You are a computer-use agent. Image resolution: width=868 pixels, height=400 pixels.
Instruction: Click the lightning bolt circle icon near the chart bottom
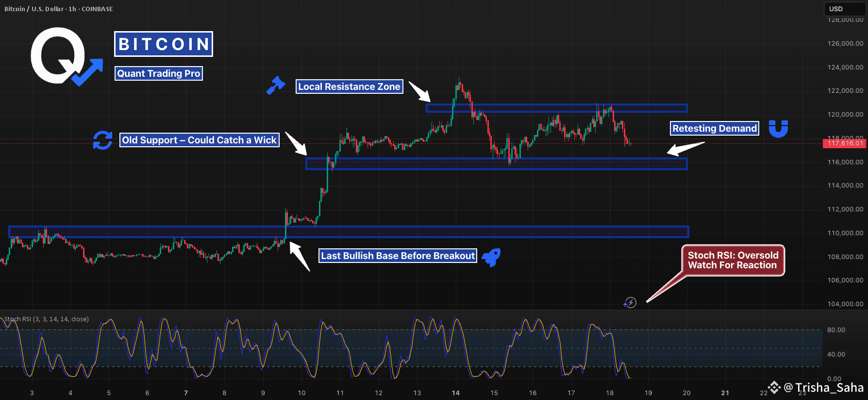[x=630, y=303]
